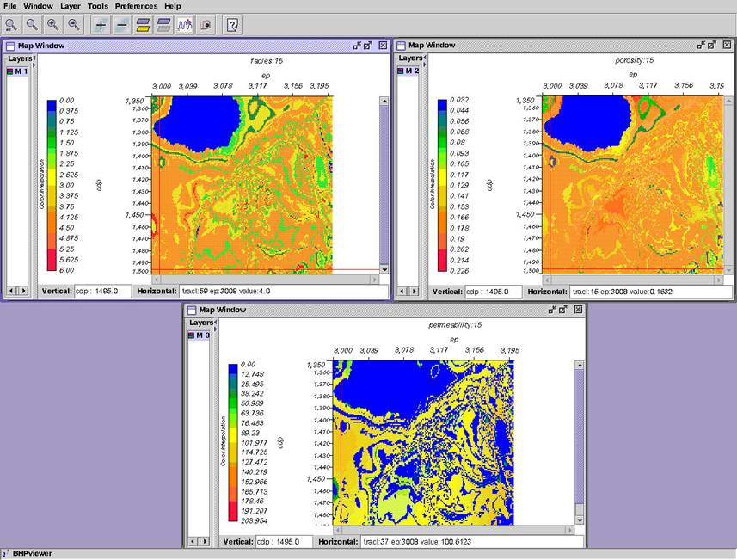Screen dimensions: 737x560
Task: Click the M 3 layer icon
Action: click(191, 335)
